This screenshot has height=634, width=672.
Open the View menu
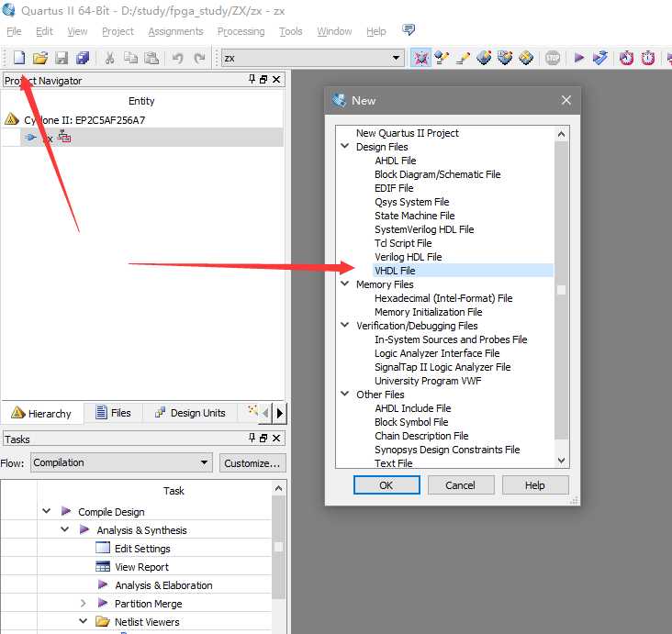77,31
